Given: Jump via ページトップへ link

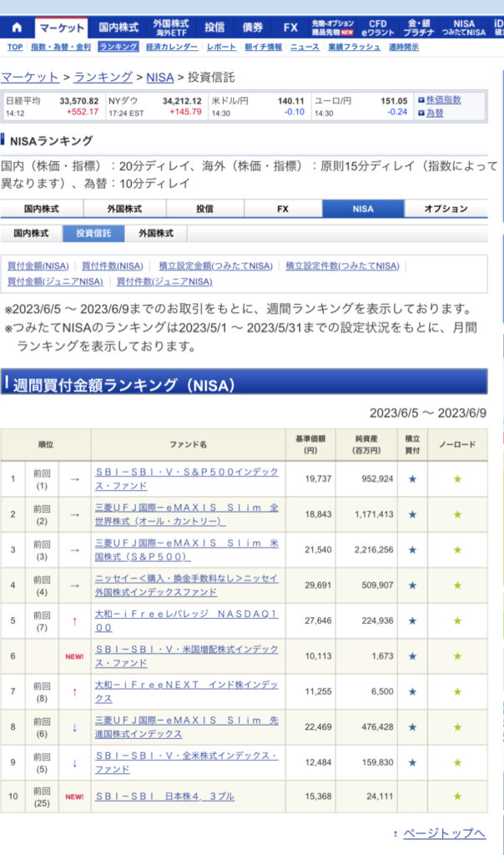Looking at the screenshot, I should pos(444,833).
